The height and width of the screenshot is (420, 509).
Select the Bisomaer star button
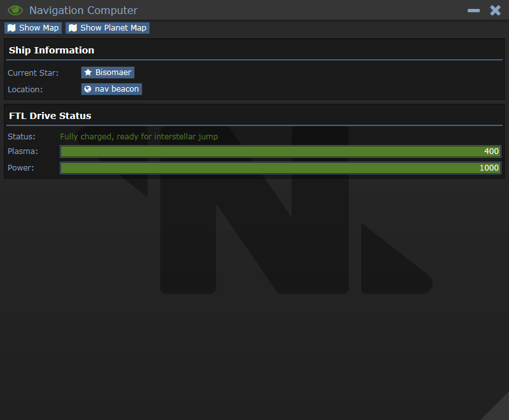coord(108,73)
